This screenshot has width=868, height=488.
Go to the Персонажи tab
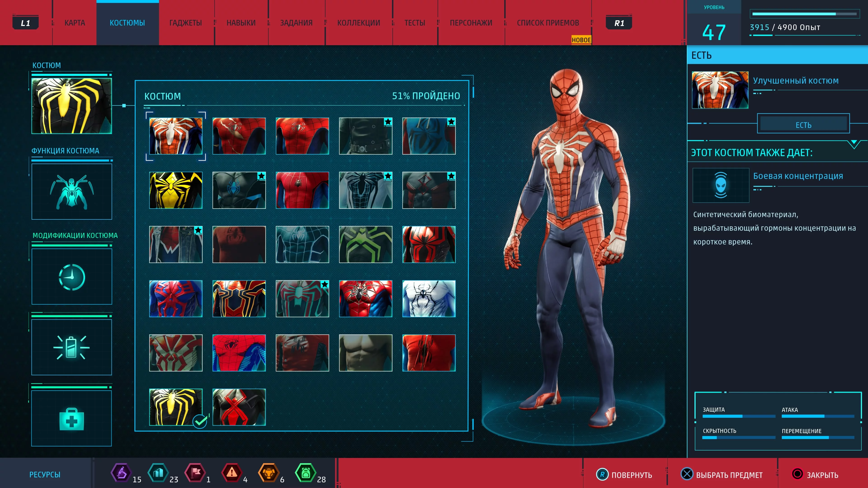click(471, 23)
